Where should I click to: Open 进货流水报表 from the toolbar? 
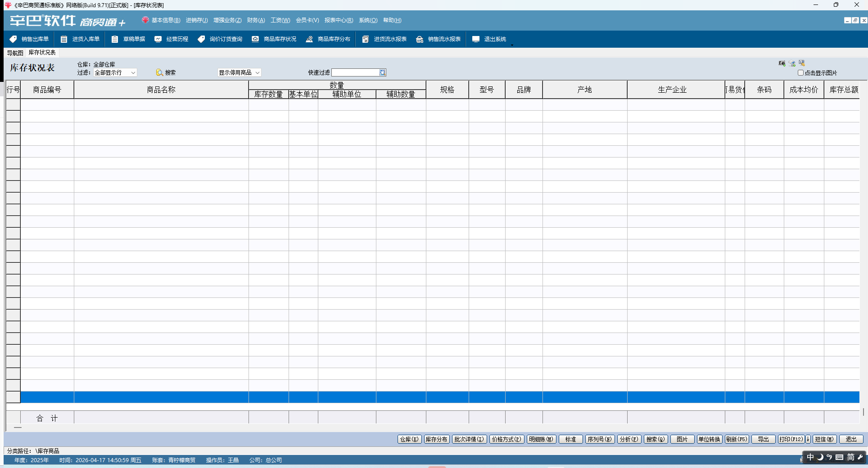384,39
